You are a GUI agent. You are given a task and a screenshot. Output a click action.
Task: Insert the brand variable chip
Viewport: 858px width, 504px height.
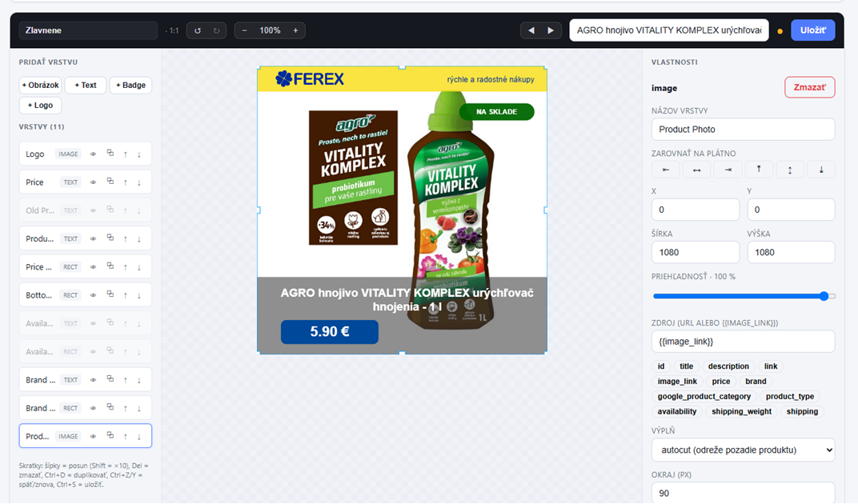click(x=756, y=382)
